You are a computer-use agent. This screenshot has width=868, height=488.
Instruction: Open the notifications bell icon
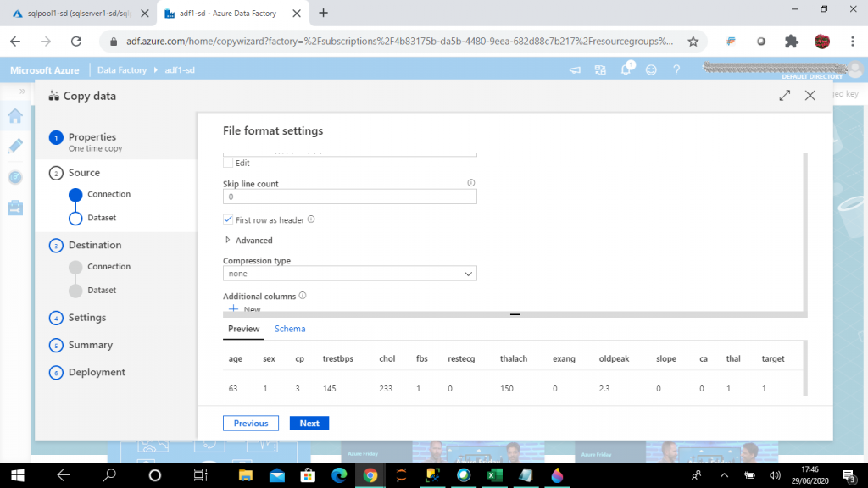click(626, 69)
